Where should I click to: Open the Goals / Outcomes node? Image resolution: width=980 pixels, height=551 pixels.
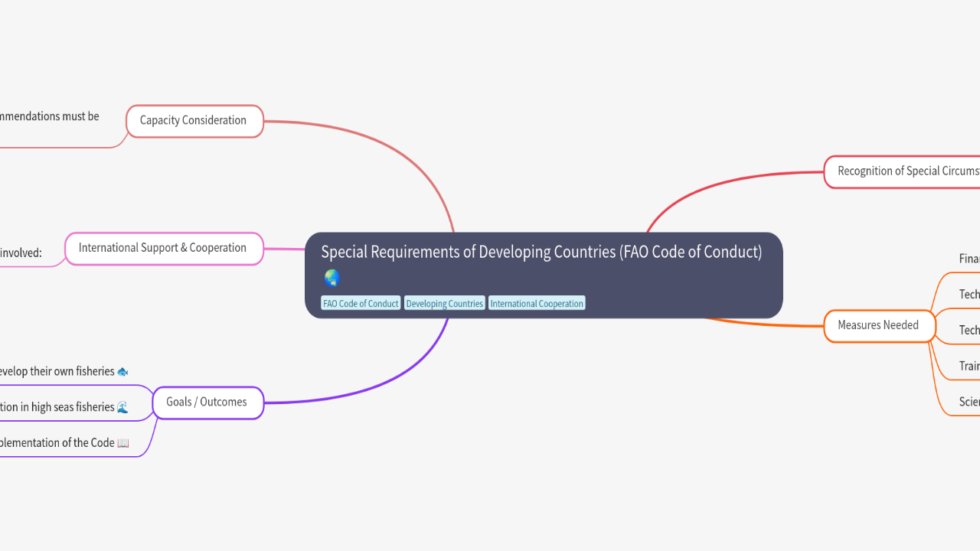207,403
